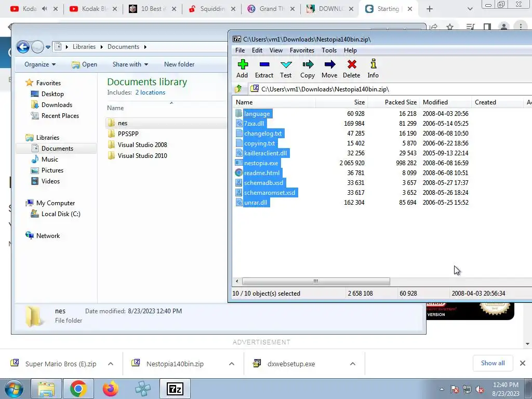Click the Add button in the 7-Zip toolbar
The width and height of the screenshot is (532, 399).
click(242, 69)
